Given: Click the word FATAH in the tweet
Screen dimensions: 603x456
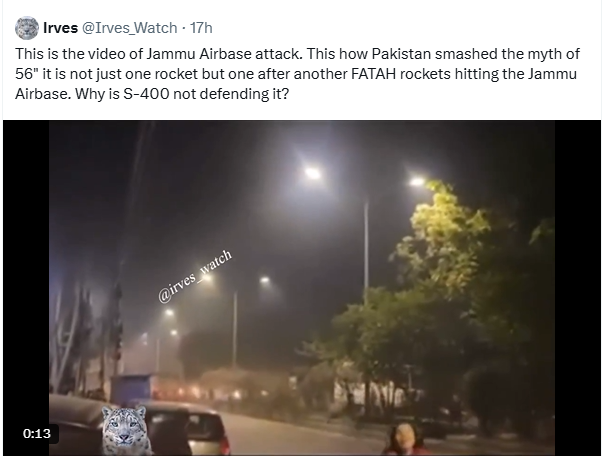Looking at the screenshot, I should 373,73.
